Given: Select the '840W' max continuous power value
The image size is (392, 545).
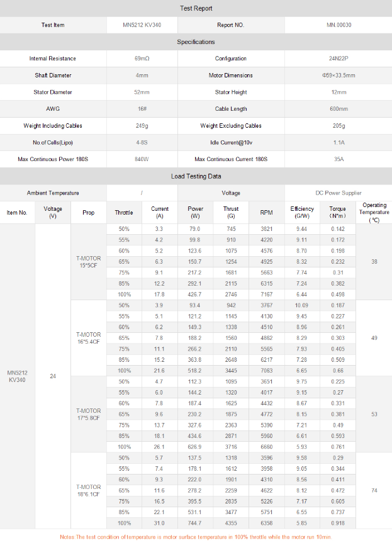Looking at the screenshot, I should [x=142, y=159].
